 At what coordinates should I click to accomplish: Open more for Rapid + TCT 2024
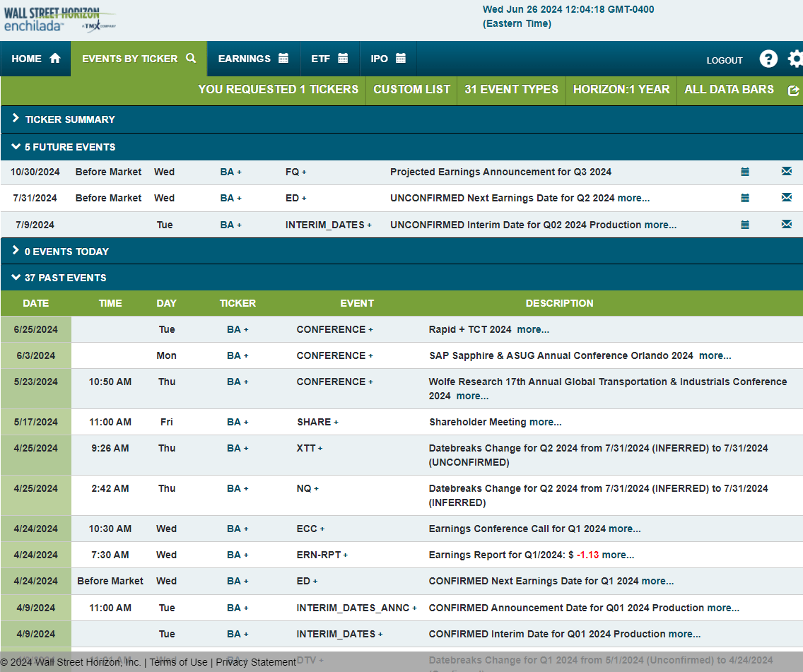tap(533, 329)
